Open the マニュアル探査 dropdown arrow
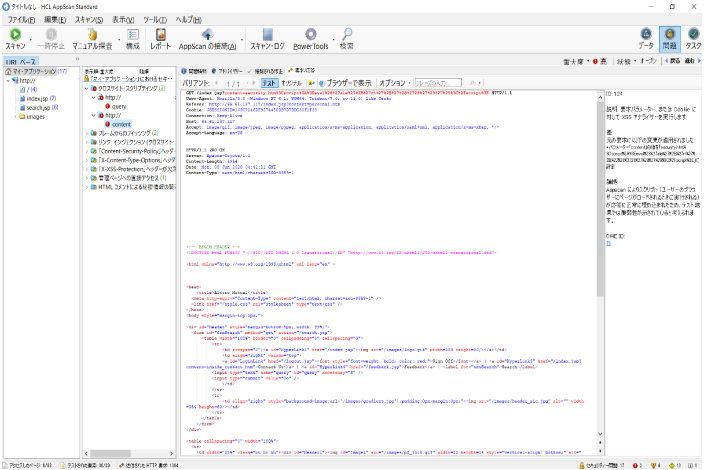The width and height of the screenshot is (704, 470). 119,40
